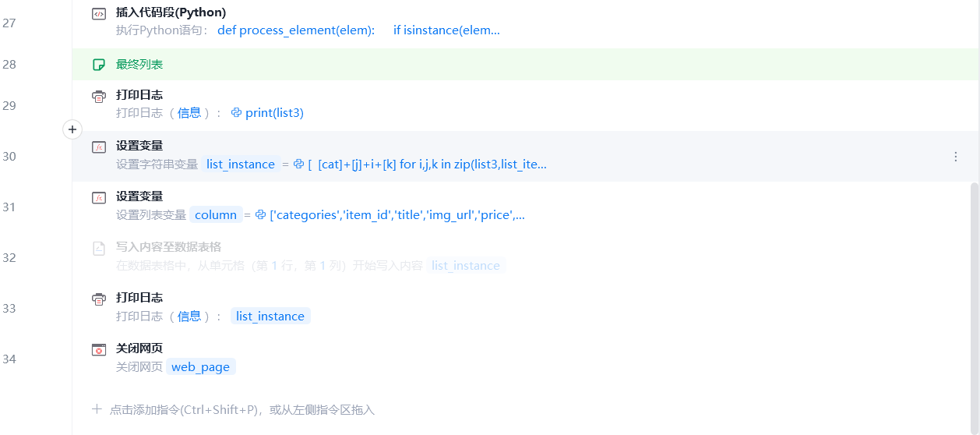Click the web_page variable tag
This screenshot has height=435, width=980.
point(200,367)
